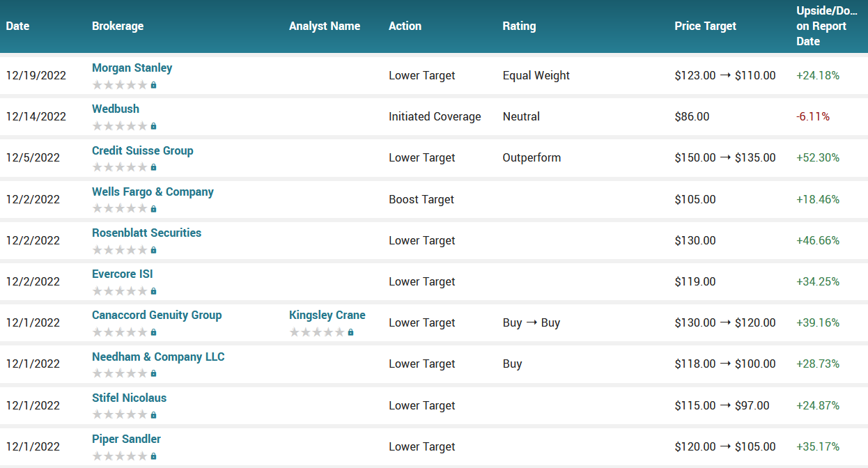
Task: Open the Needham & Company LLC link
Action: click(x=158, y=357)
